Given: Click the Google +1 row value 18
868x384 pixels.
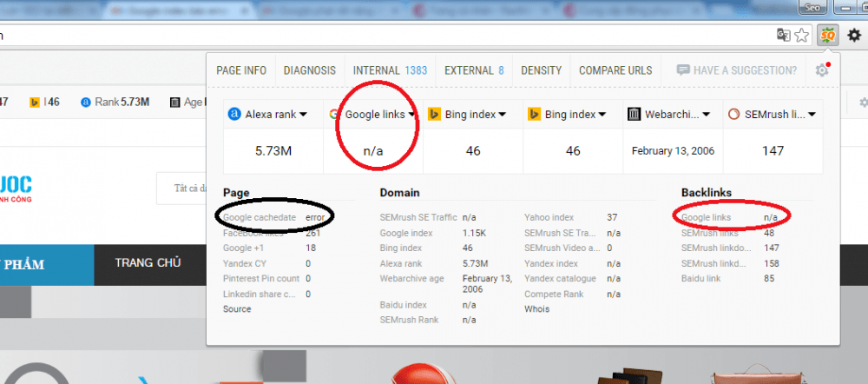Looking at the screenshot, I should [x=310, y=248].
